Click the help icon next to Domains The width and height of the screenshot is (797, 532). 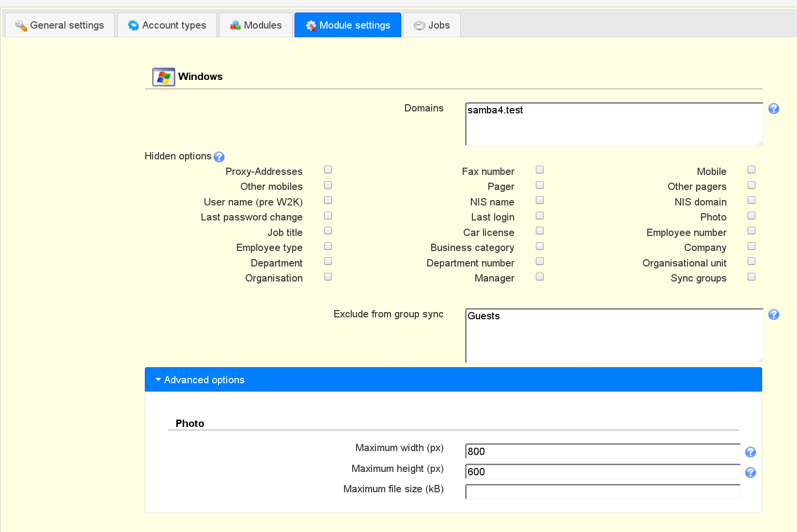(774, 109)
